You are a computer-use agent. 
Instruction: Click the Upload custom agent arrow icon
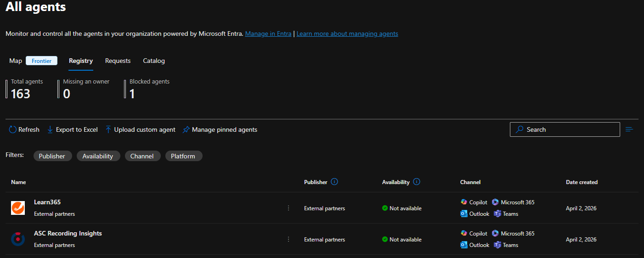tap(108, 130)
